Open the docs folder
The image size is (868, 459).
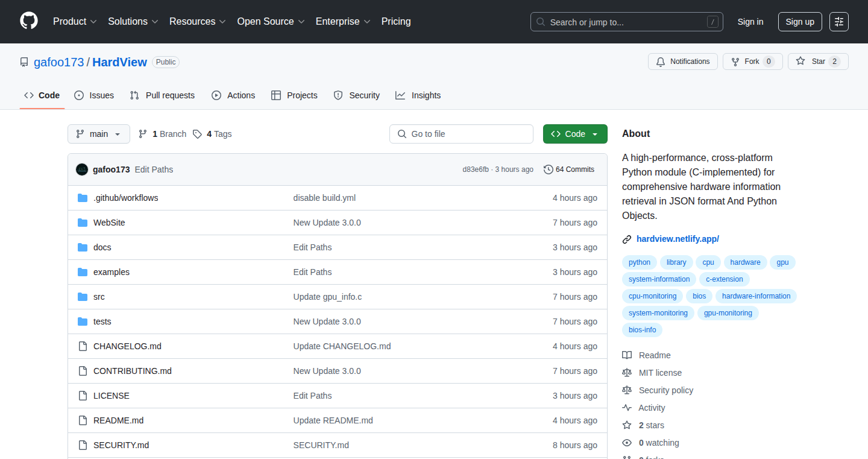(102, 247)
